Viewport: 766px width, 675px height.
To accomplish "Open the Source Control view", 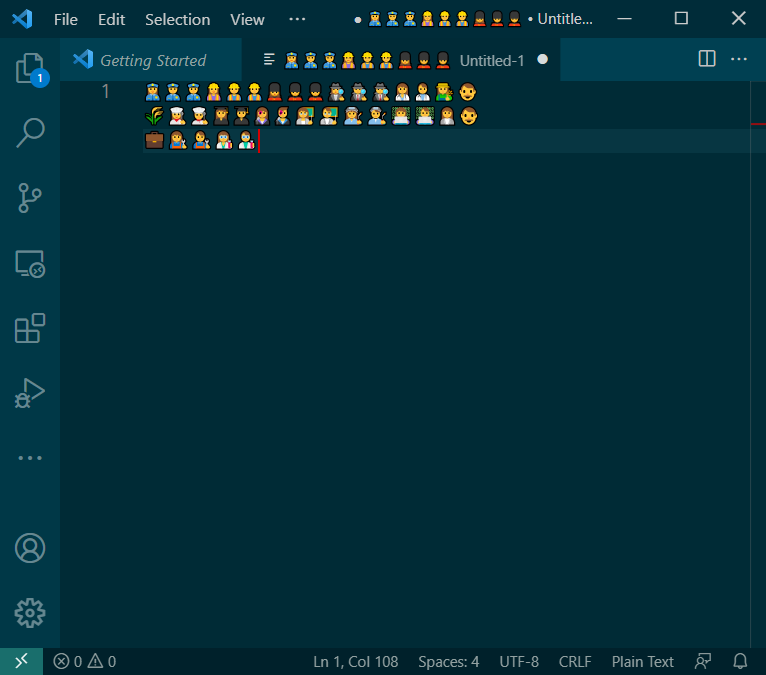I will [30, 198].
